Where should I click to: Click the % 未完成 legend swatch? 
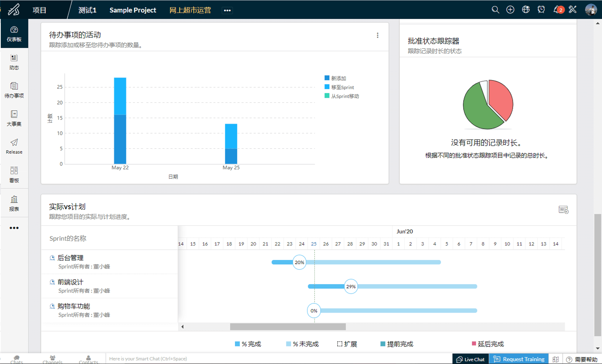[288, 344]
